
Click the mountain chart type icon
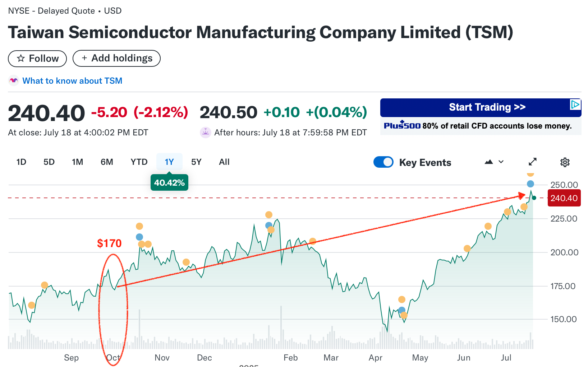488,162
